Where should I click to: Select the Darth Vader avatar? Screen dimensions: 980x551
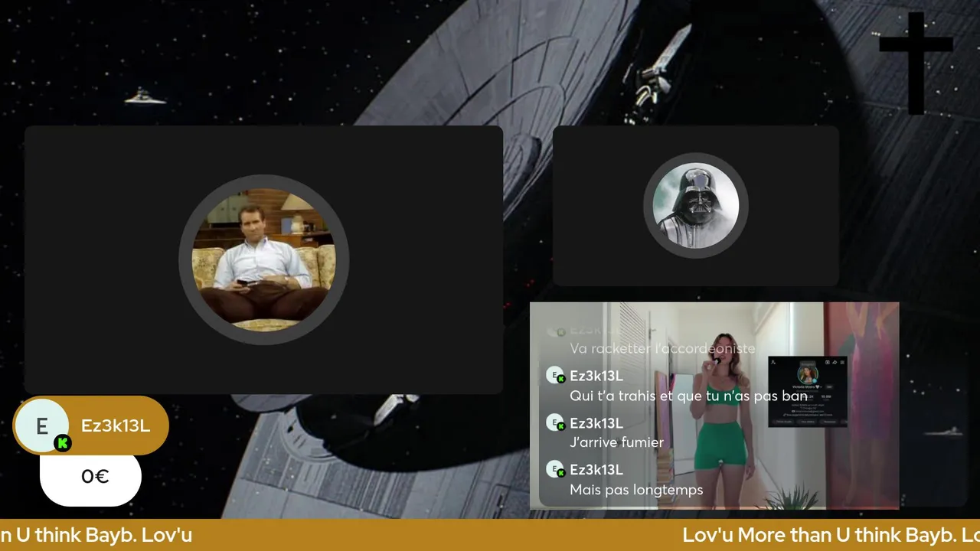pos(696,205)
